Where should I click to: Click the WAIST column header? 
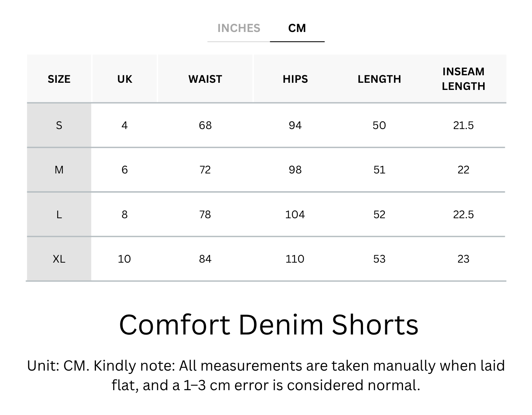point(205,79)
